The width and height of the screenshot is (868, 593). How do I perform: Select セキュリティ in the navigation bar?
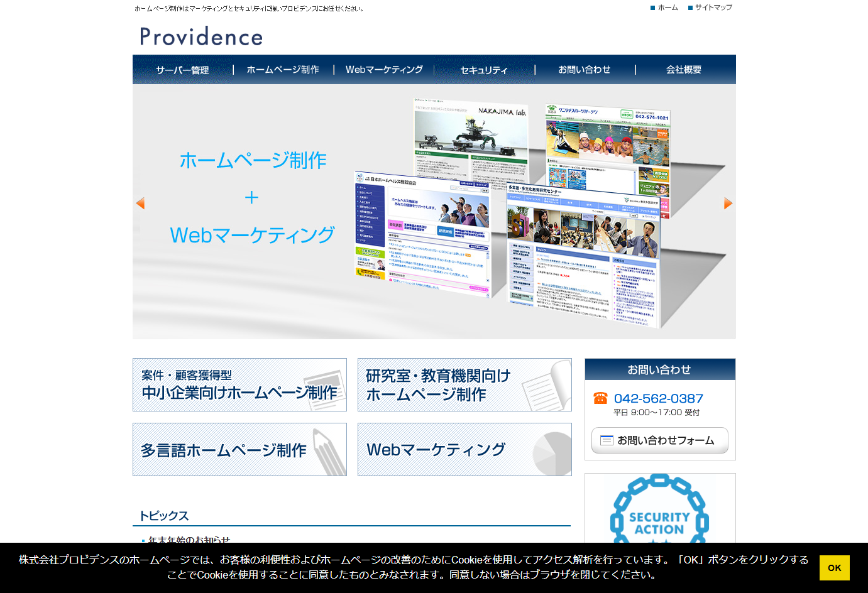point(484,70)
